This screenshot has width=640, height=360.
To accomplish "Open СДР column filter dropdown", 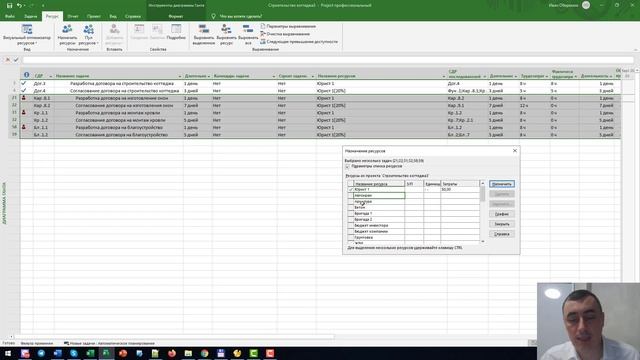I will pyautogui.click(x=51, y=76).
